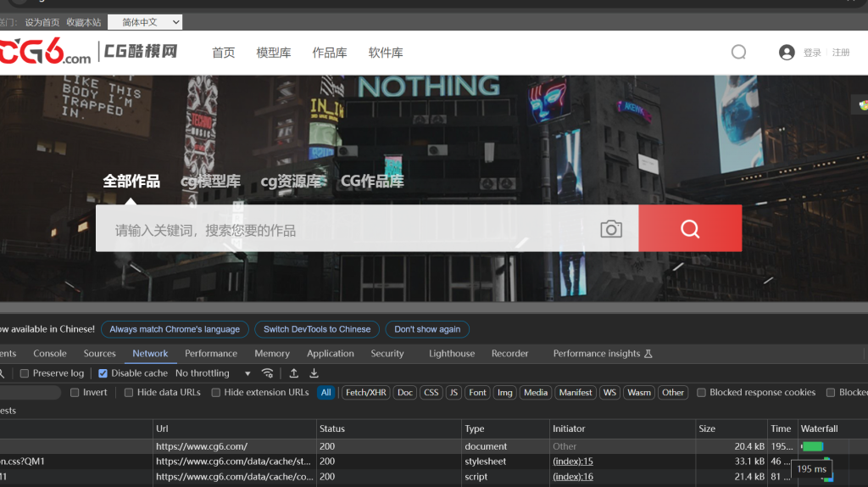This screenshot has height=487, width=868.
Task: Click the export HAR download icon
Action: [x=314, y=373]
